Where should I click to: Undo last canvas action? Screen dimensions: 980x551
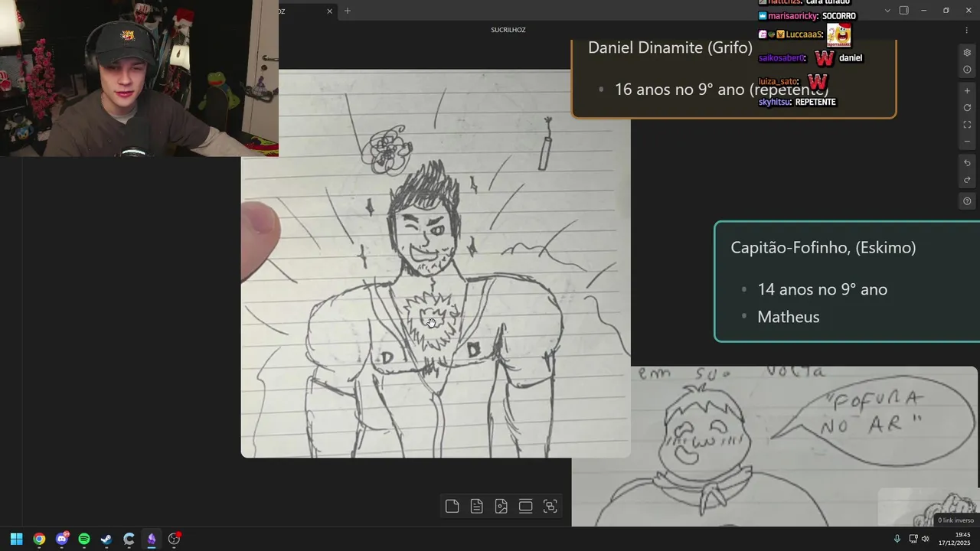coord(967,163)
